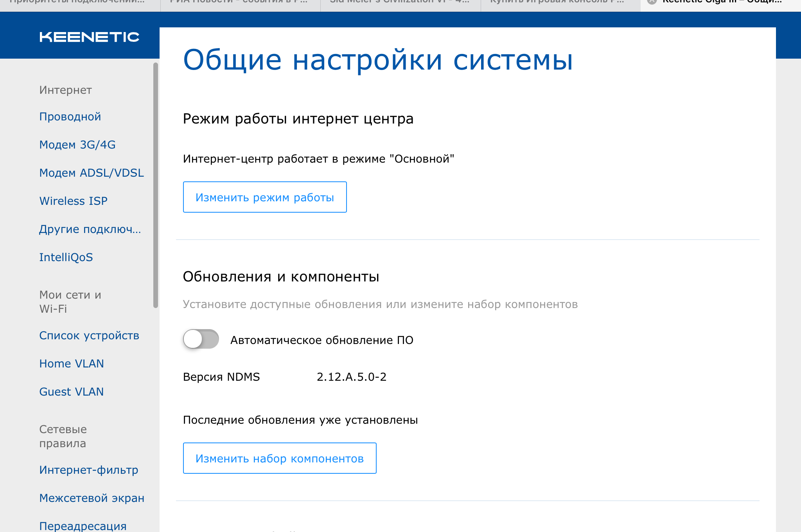The width and height of the screenshot is (801, 532).
Task: Open Модем ADSL/VDSL settings
Action: pos(92,173)
